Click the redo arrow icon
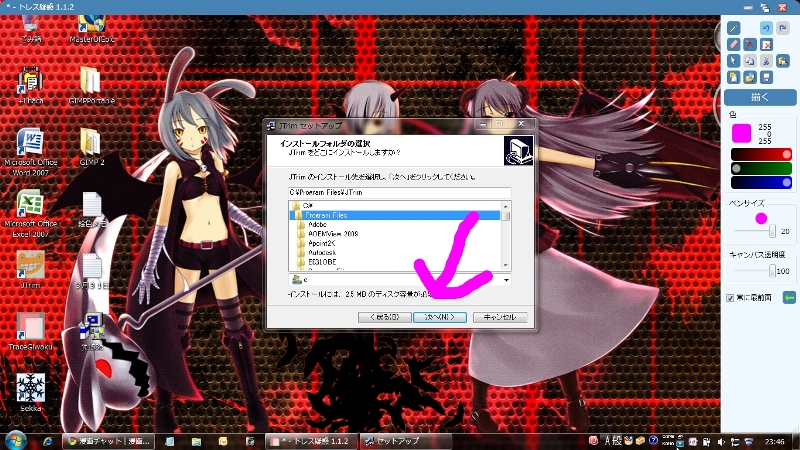This screenshot has width=800, height=450. pyautogui.click(x=783, y=28)
